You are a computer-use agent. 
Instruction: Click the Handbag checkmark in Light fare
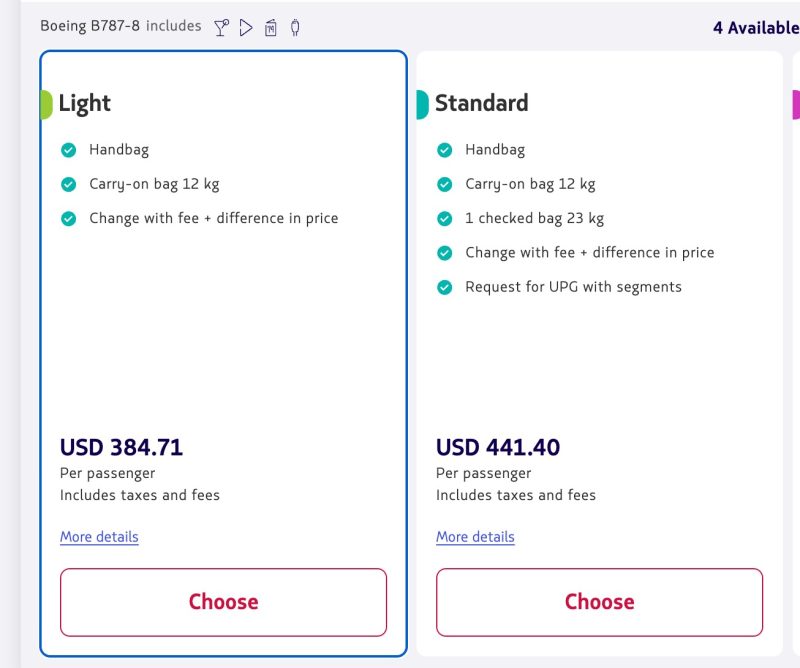click(69, 150)
